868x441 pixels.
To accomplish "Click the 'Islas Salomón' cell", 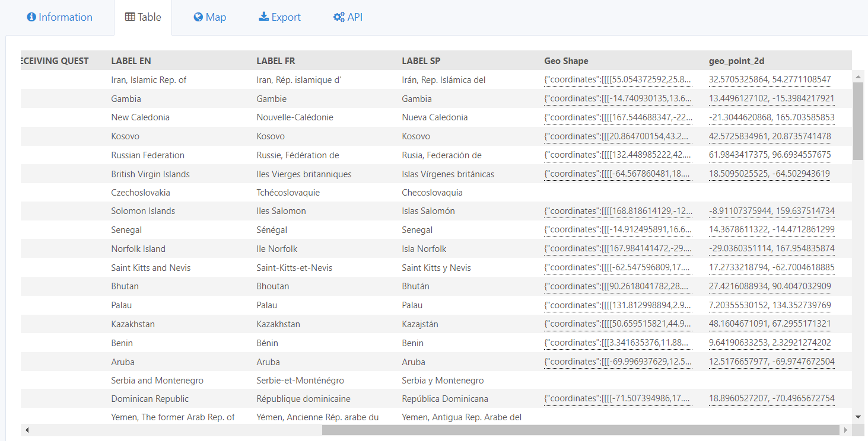I will pos(428,211).
